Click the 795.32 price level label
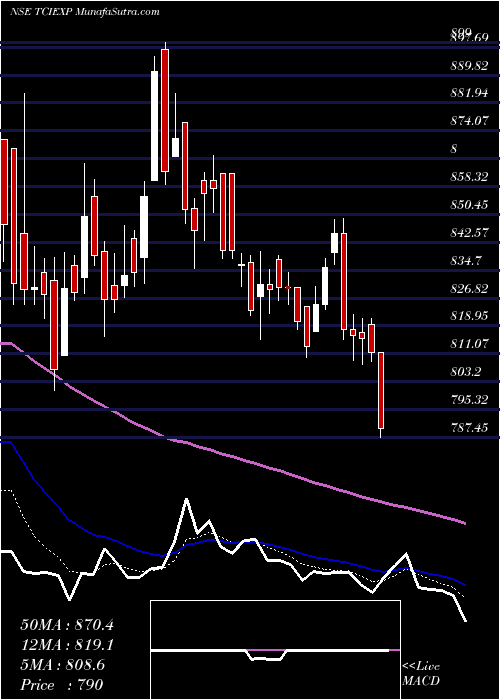 point(469,400)
